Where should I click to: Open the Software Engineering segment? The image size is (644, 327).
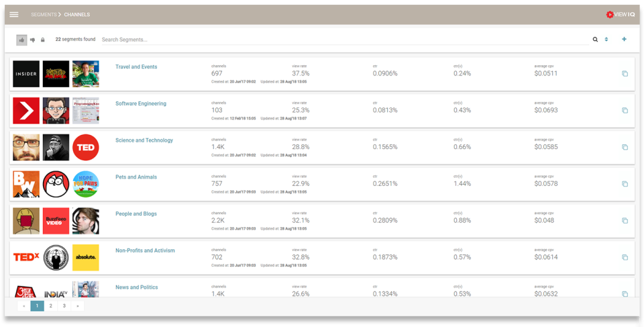[x=141, y=104]
